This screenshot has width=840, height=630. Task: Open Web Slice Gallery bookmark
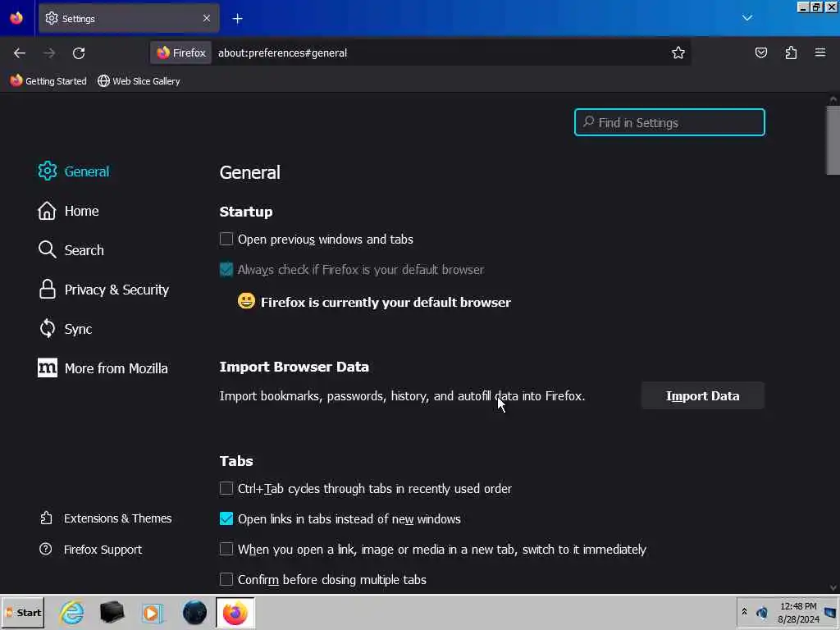coord(139,81)
